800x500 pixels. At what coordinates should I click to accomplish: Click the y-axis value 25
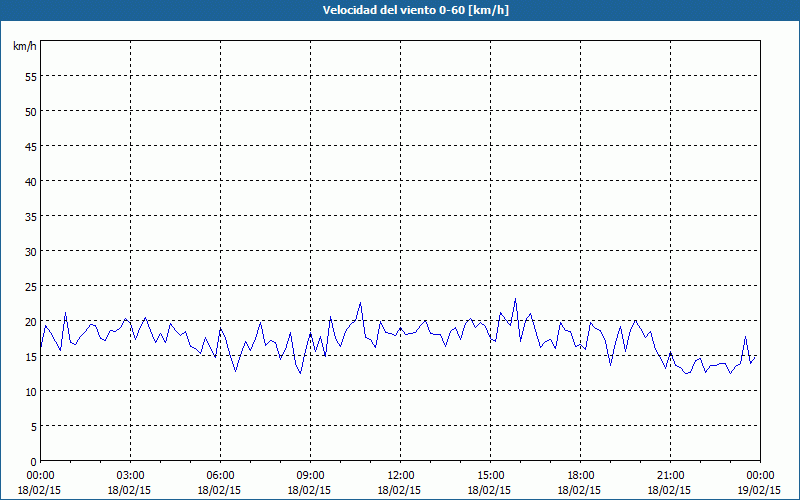(31, 287)
